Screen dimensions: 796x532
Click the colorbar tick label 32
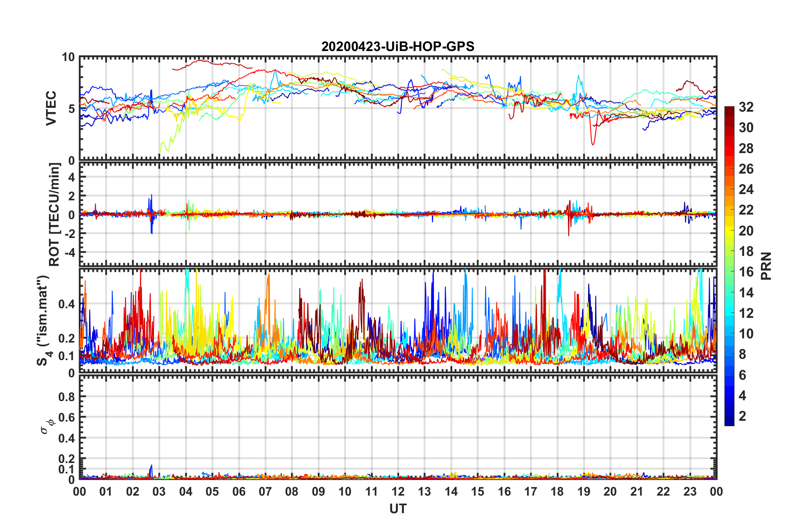coord(746,107)
